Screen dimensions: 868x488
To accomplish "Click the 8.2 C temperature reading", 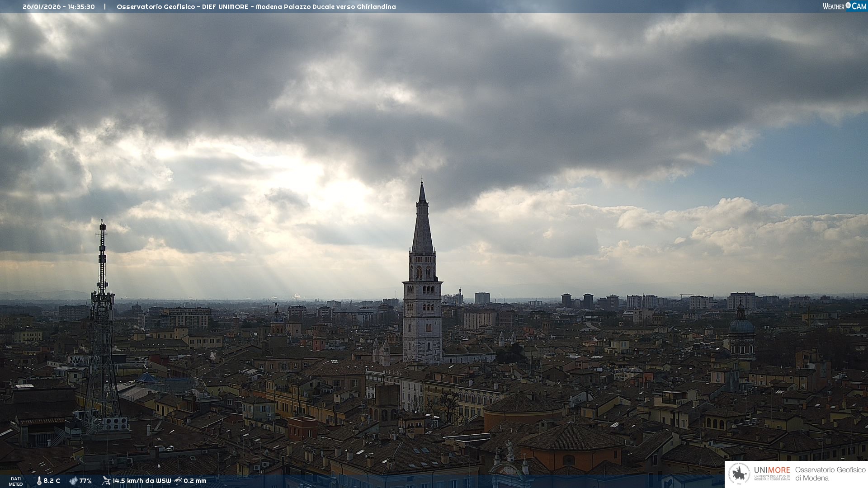I will pyautogui.click(x=52, y=481).
